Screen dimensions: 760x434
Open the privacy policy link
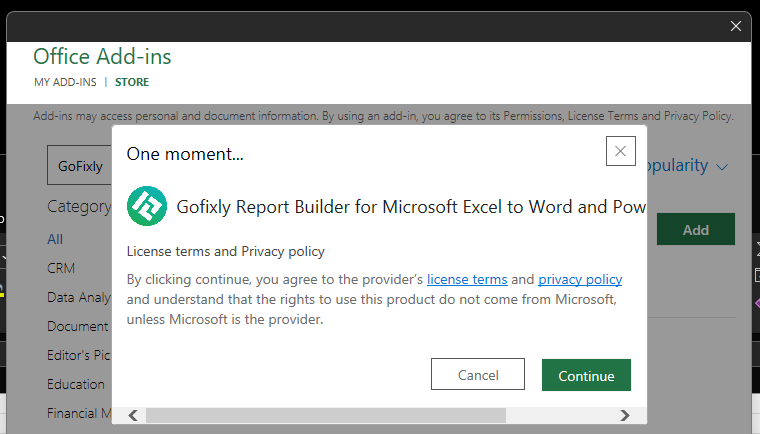[x=580, y=279]
